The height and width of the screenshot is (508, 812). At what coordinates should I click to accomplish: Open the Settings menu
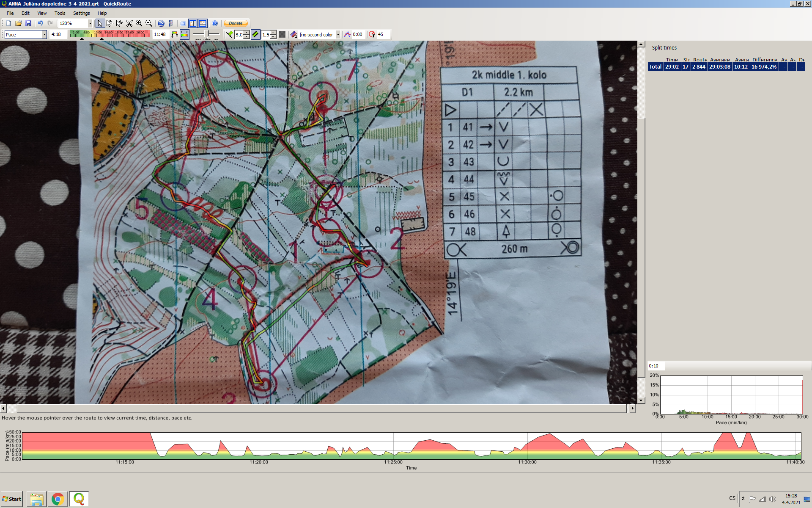point(81,13)
